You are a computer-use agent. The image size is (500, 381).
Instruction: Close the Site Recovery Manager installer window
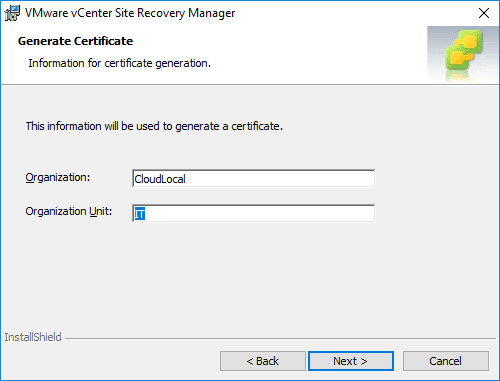484,13
